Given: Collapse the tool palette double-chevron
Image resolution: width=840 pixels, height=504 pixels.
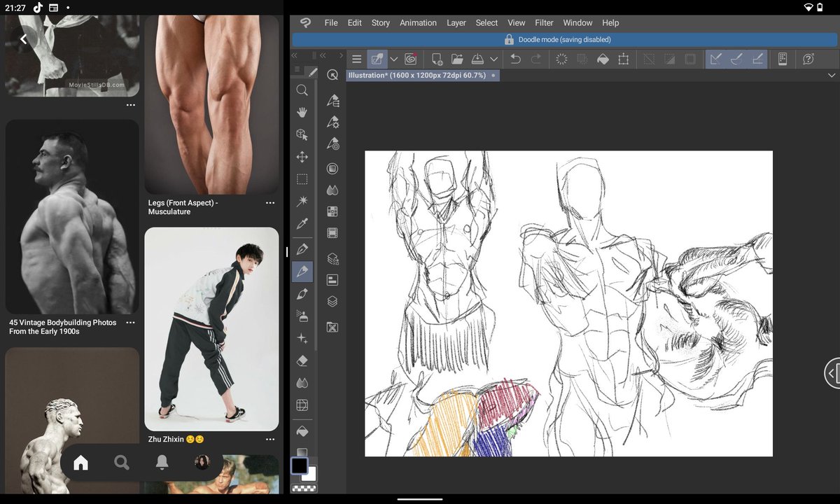Looking at the screenshot, I should point(295,55).
